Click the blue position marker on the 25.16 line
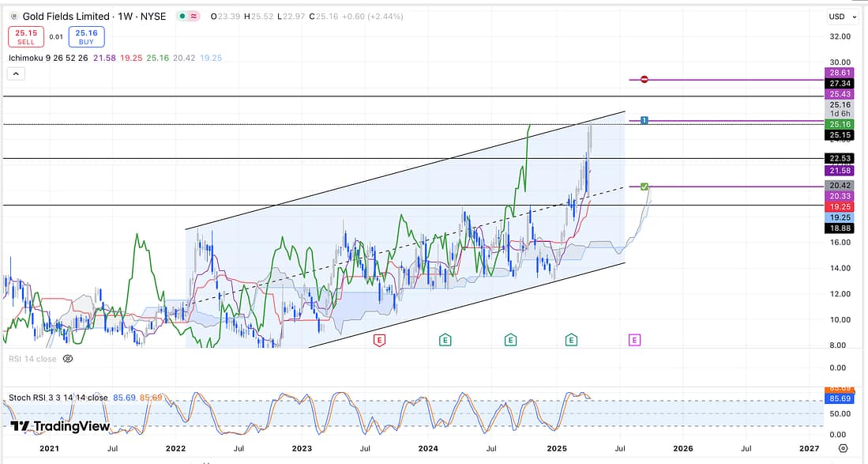868x464 pixels. pos(644,120)
